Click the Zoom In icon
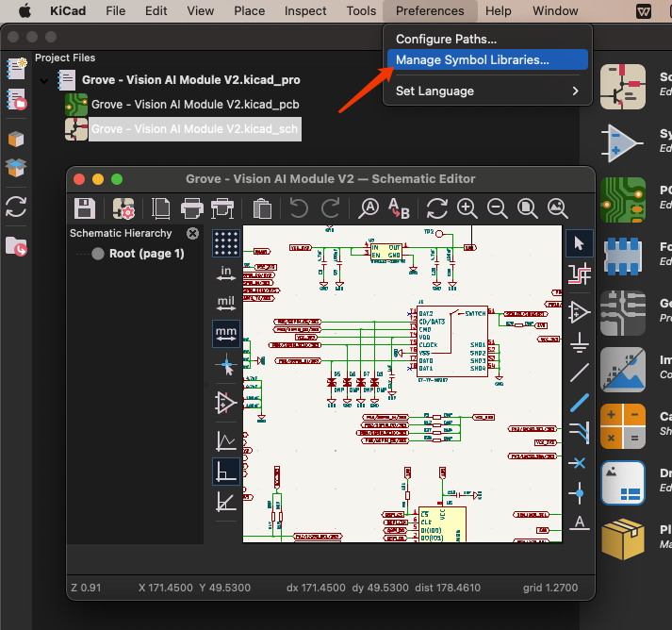The width and height of the screenshot is (672, 630). pyautogui.click(x=467, y=208)
